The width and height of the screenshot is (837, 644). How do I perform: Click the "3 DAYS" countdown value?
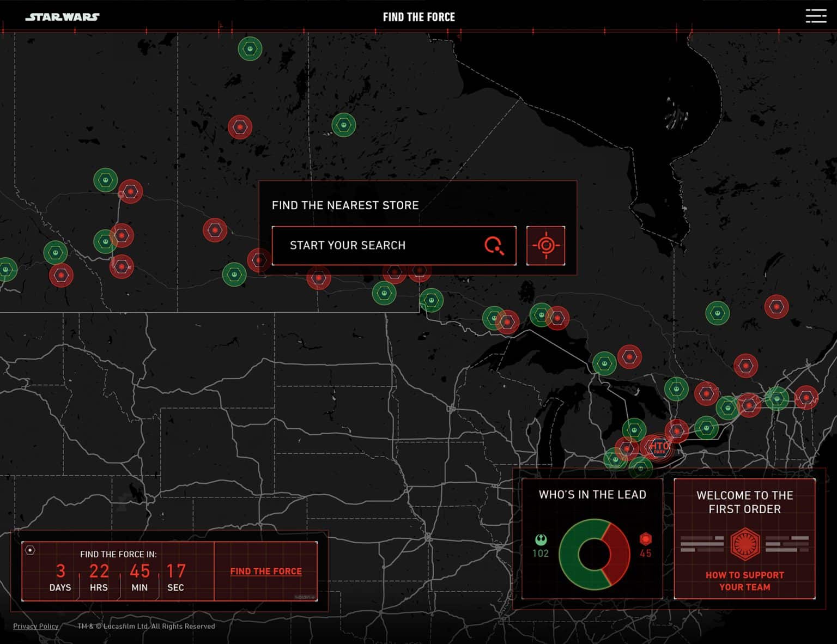click(60, 578)
